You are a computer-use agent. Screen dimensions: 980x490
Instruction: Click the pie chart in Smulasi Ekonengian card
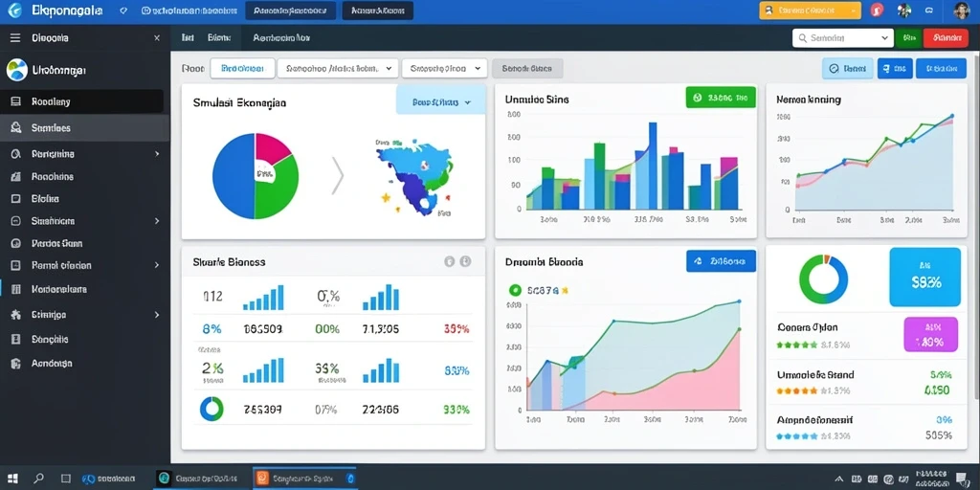click(x=255, y=176)
